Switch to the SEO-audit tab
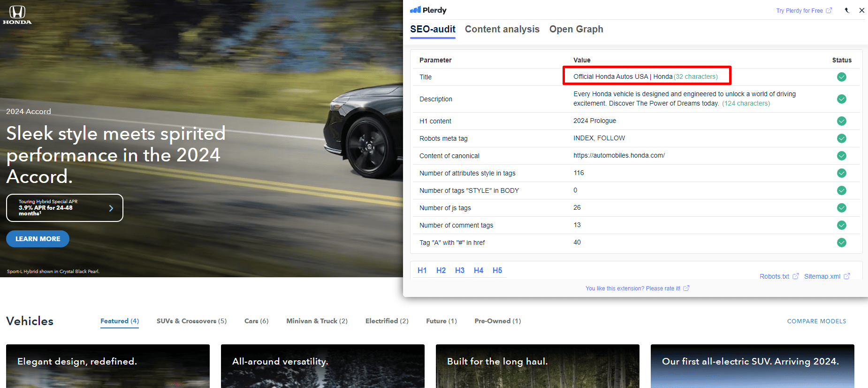 pyautogui.click(x=433, y=29)
